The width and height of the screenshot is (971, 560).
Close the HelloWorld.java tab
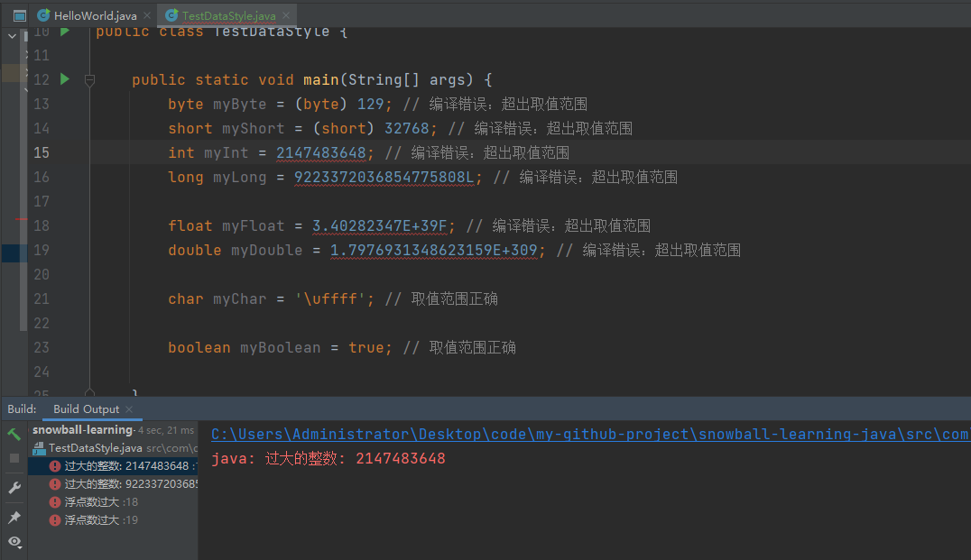[x=147, y=15]
